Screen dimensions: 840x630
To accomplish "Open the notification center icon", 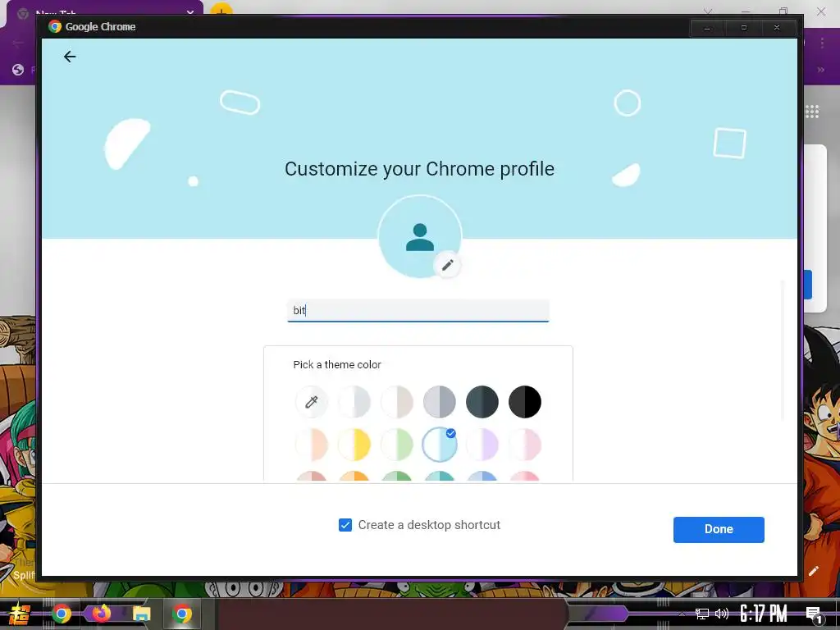I will point(815,615).
